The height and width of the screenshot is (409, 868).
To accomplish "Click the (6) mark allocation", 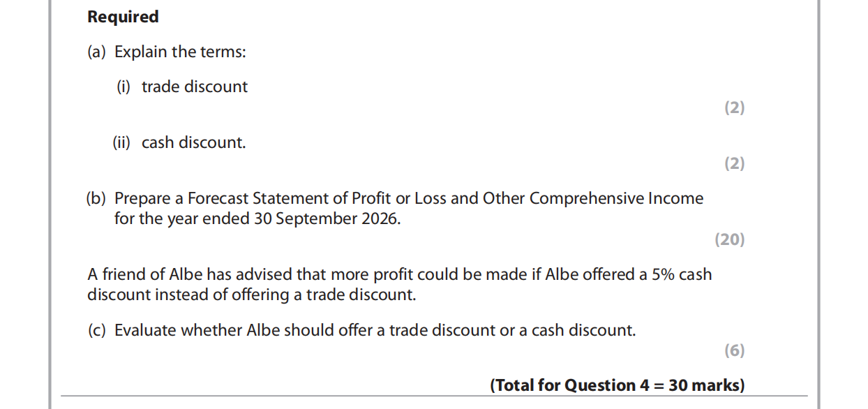I will pos(734,350).
